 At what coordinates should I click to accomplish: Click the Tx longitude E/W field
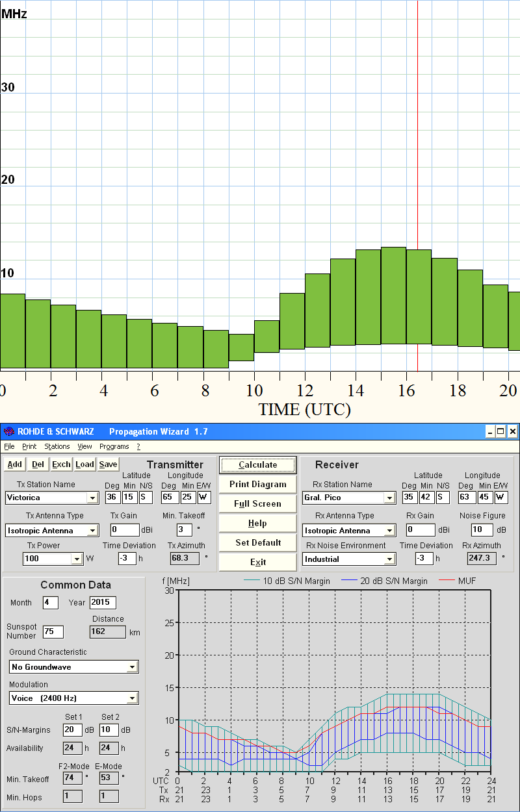(x=204, y=498)
